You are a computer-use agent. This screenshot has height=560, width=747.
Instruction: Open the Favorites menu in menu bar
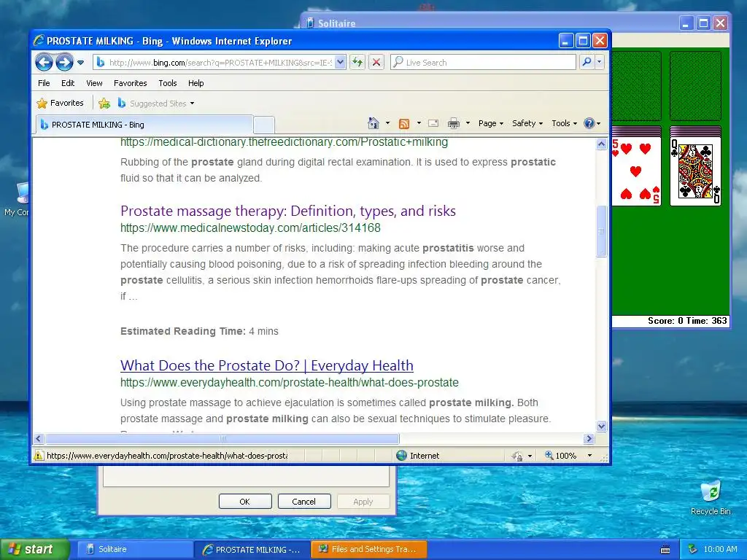(130, 83)
